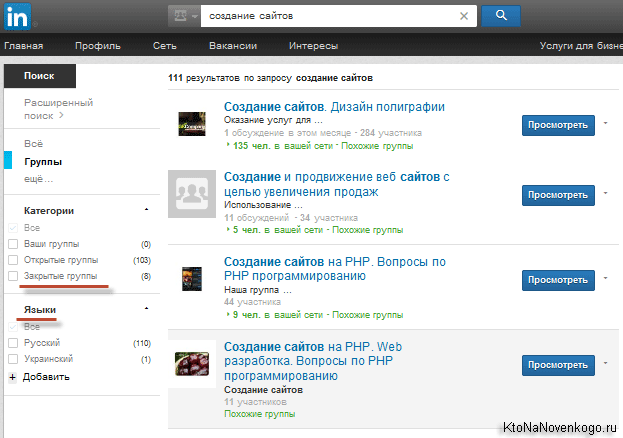Click Просмотреть for the 44 участника PHP group
The image size is (623, 438).
(x=558, y=280)
